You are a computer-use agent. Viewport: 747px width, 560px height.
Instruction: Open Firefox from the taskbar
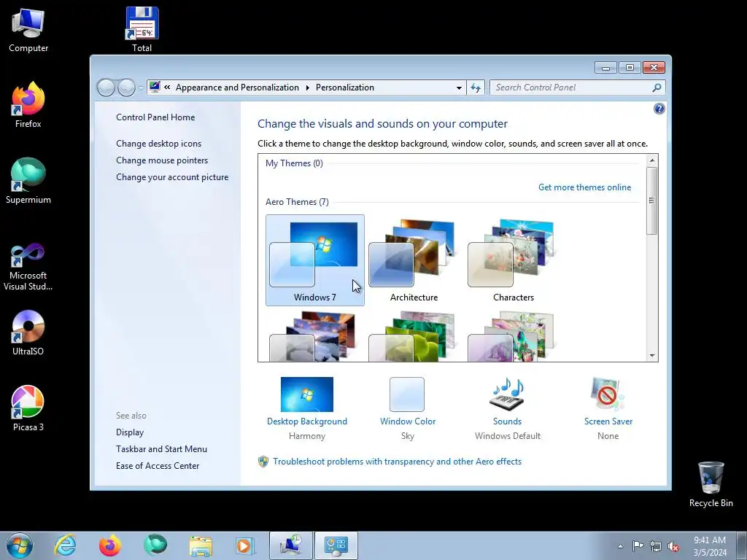click(109, 545)
